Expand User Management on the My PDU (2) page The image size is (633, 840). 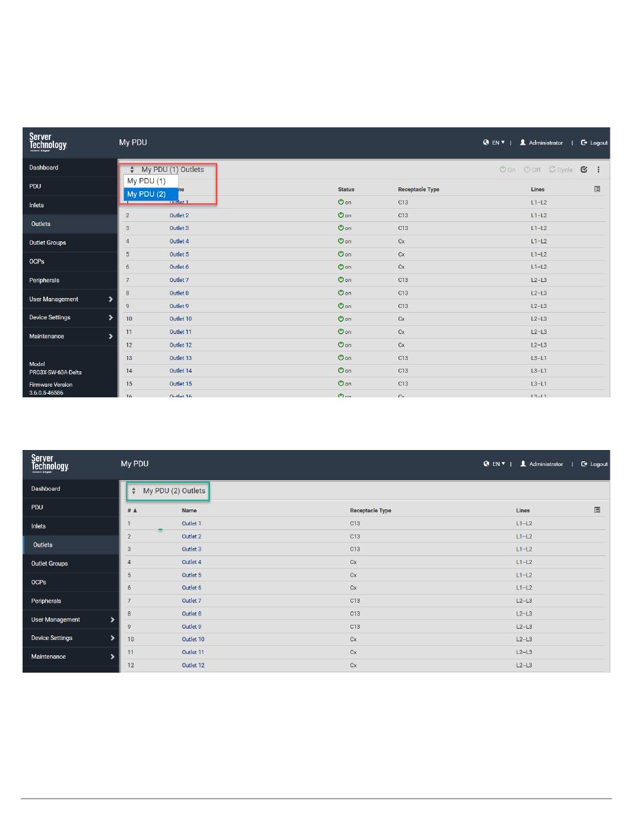point(71,620)
